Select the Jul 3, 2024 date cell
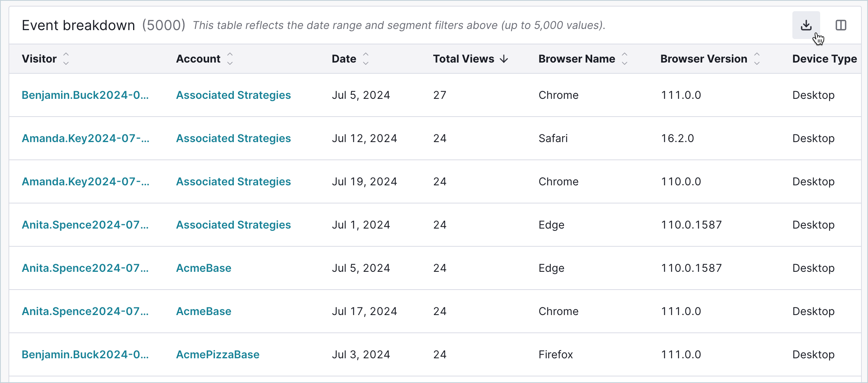Image resolution: width=868 pixels, height=383 pixels. click(x=361, y=354)
